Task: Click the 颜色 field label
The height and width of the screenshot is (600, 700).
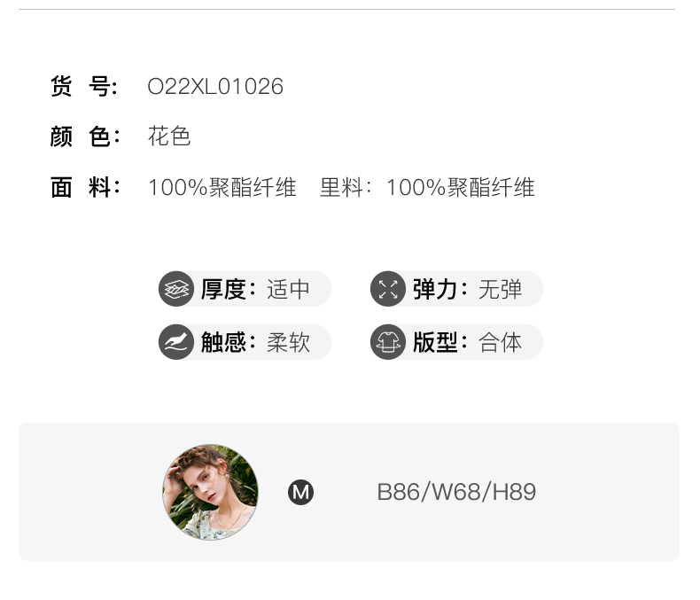Action: (85, 136)
